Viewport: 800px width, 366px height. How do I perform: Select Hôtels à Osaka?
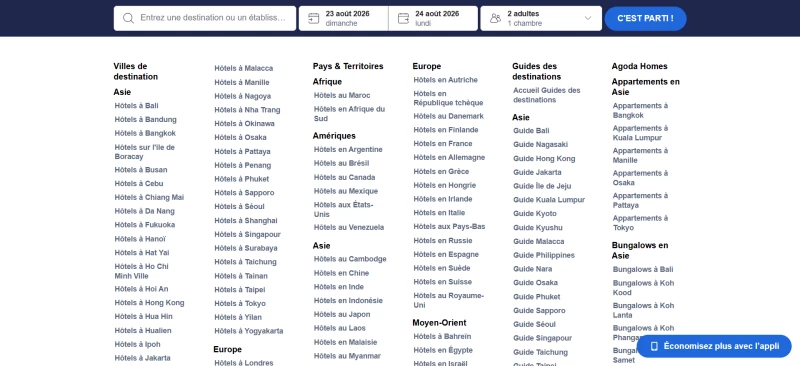pyautogui.click(x=240, y=137)
